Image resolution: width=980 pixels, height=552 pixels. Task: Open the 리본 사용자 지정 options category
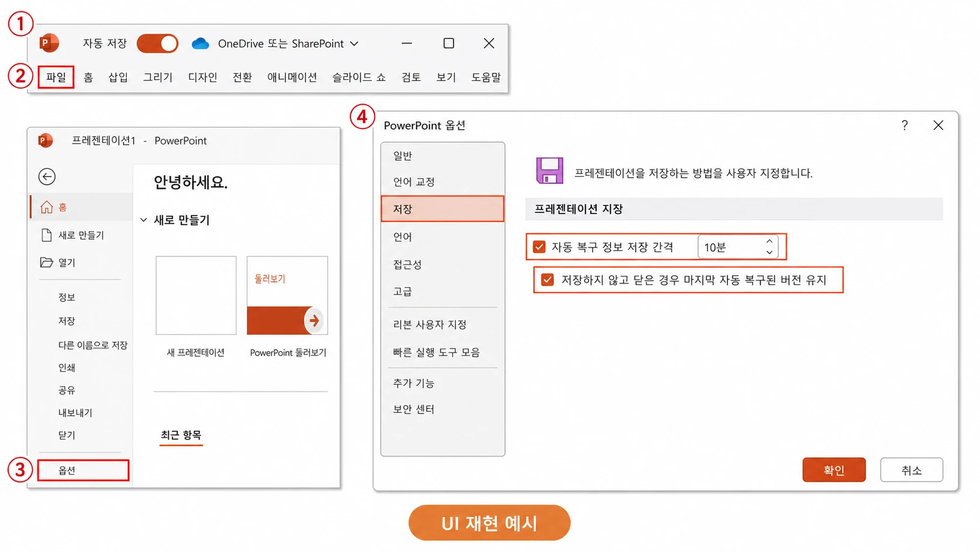click(x=430, y=324)
